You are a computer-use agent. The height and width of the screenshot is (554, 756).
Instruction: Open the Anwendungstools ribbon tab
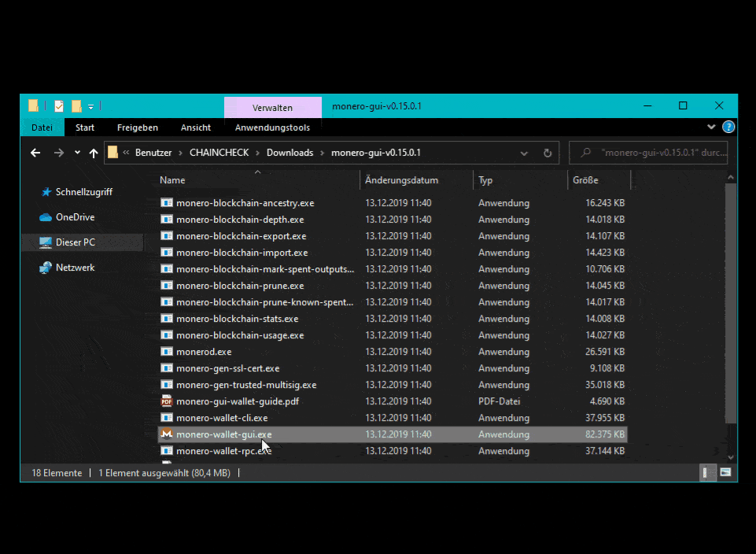click(272, 127)
